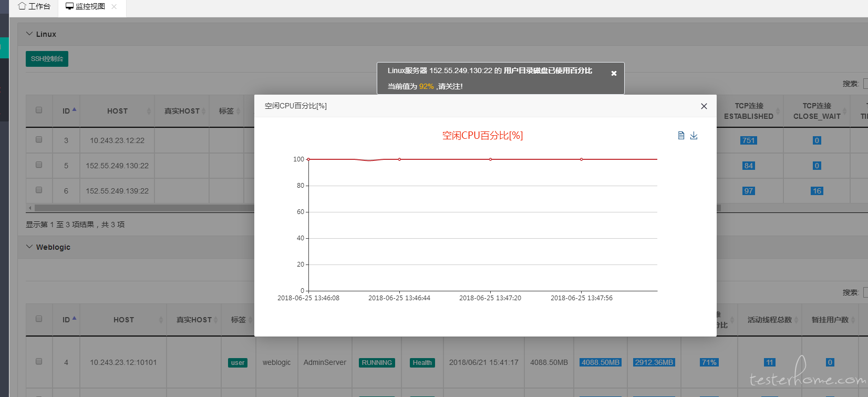868x397 pixels.
Task: Open data view icon in chart dialog
Action: click(681, 136)
